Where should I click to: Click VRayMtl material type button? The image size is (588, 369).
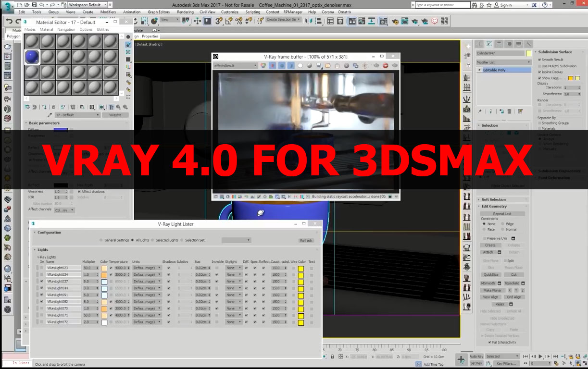115,115
